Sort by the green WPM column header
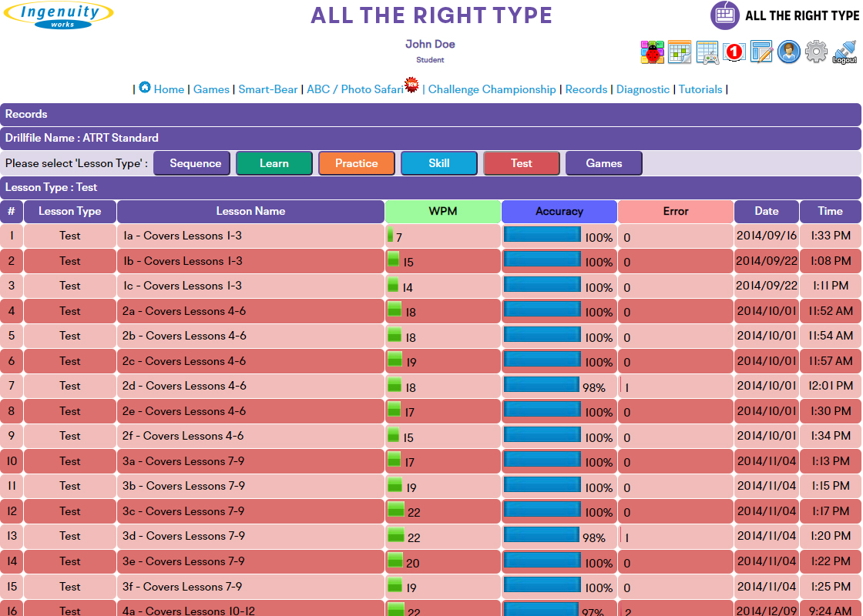The width and height of the screenshot is (863, 616). click(443, 211)
